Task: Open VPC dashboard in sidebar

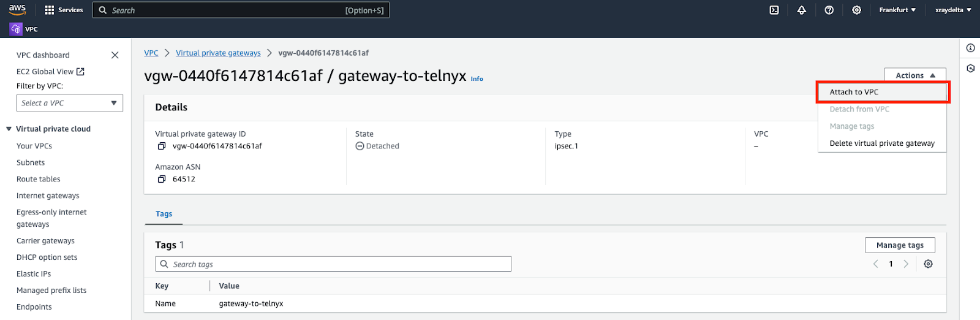Action: pos(43,55)
